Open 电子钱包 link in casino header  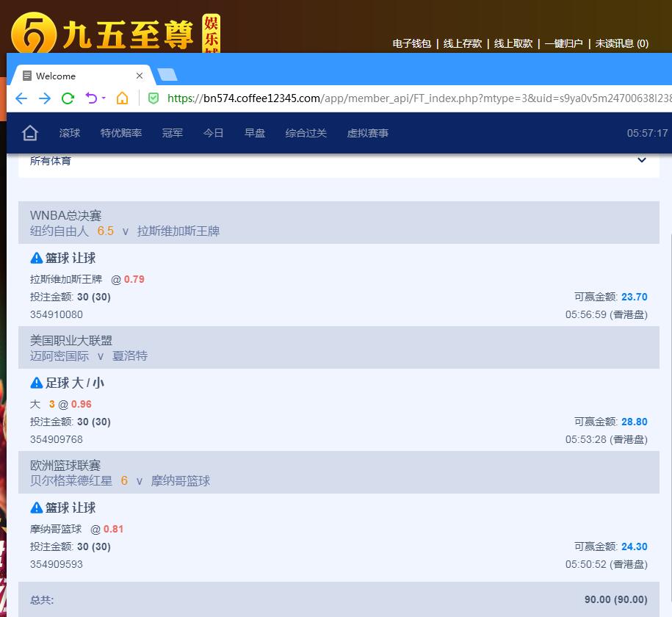(x=411, y=44)
